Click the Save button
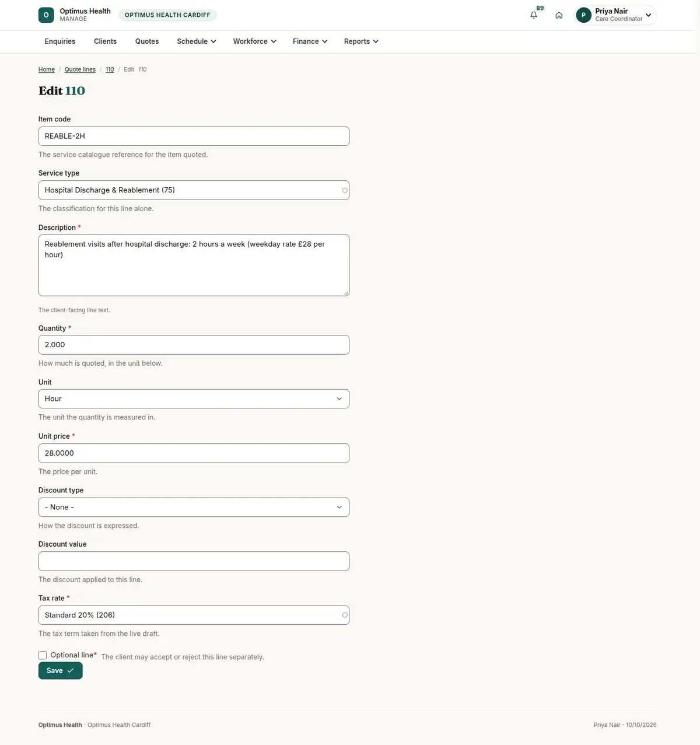This screenshot has height=745, width=700. (x=61, y=671)
